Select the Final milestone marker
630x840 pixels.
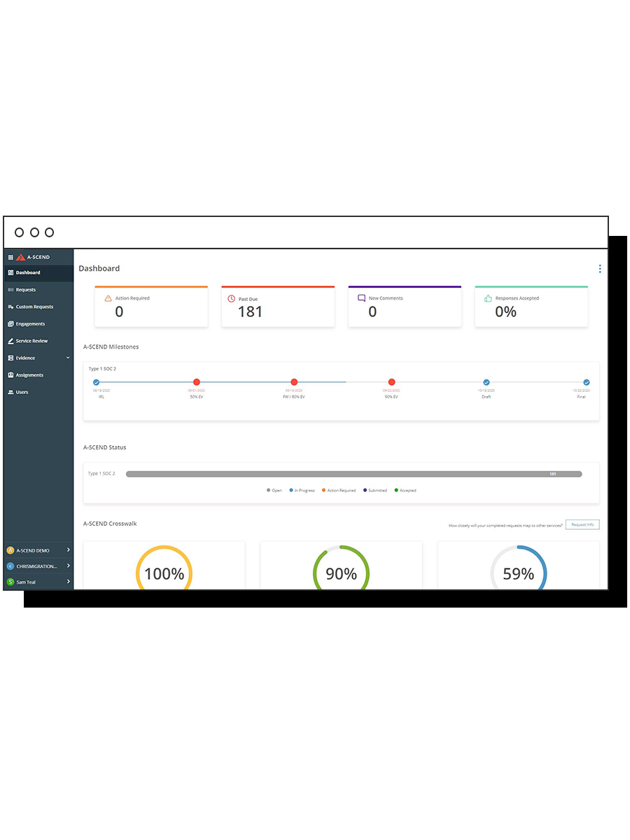point(587,382)
